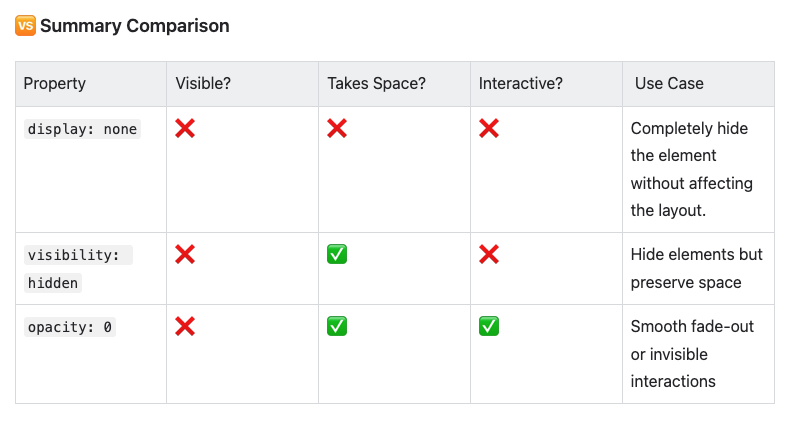Click the red X under Visible for visibility: hidden
This screenshot has height=423, width=812.
185,254
